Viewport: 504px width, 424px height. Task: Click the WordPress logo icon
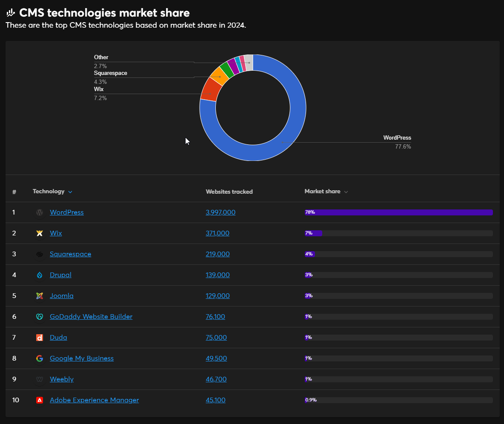click(x=40, y=212)
